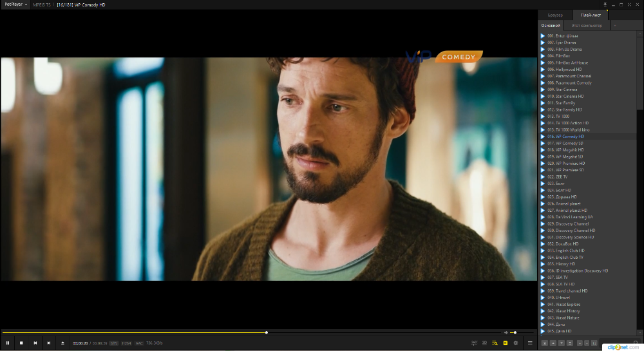Image resolution: width=644 pixels, height=351 pixels.
Task: Select the Основной playlist tab
Action: tap(551, 26)
